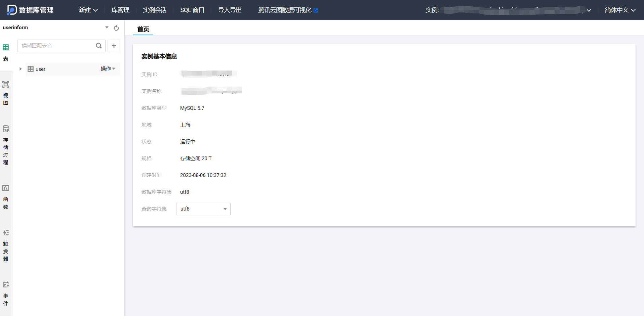Open the Events (事件) sidebar section
The width and height of the screenshot is (644, 316).
6,294
